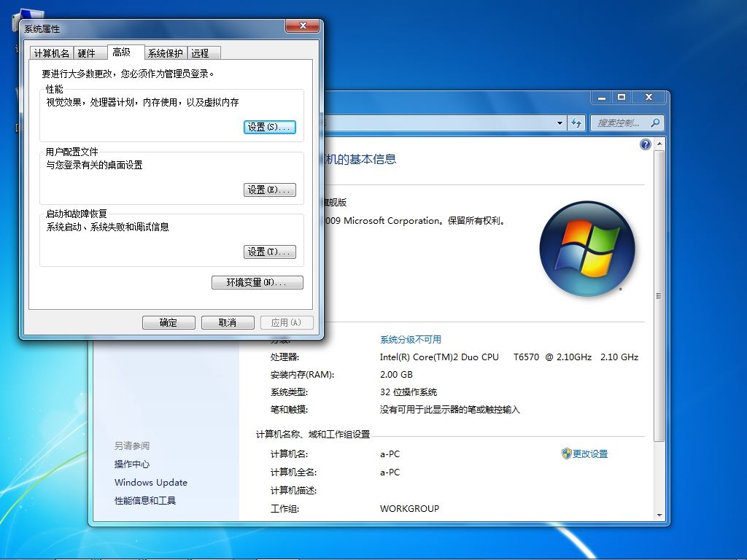Open user profiles 设置(E) button

click(270, 190)
